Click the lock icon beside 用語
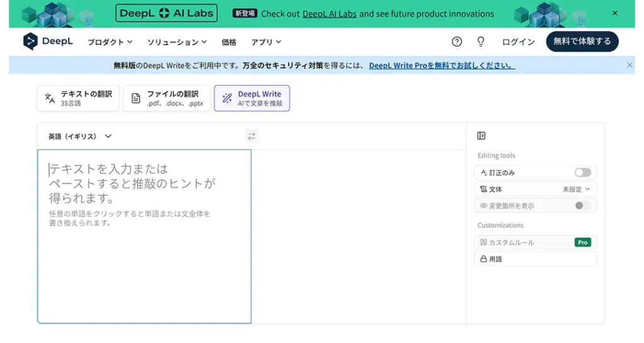This screenshot has width=644, height=343. pyautogui.click(x=484, y=259)
